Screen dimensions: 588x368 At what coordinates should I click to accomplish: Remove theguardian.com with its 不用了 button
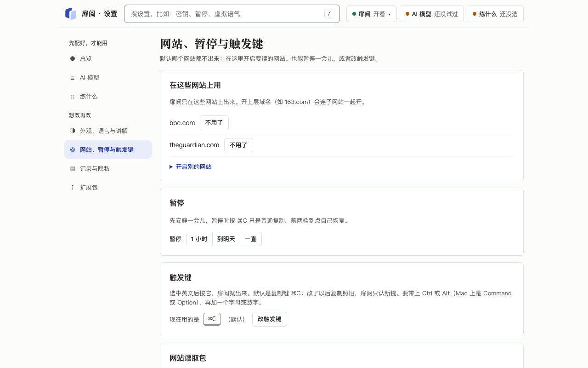238,145
